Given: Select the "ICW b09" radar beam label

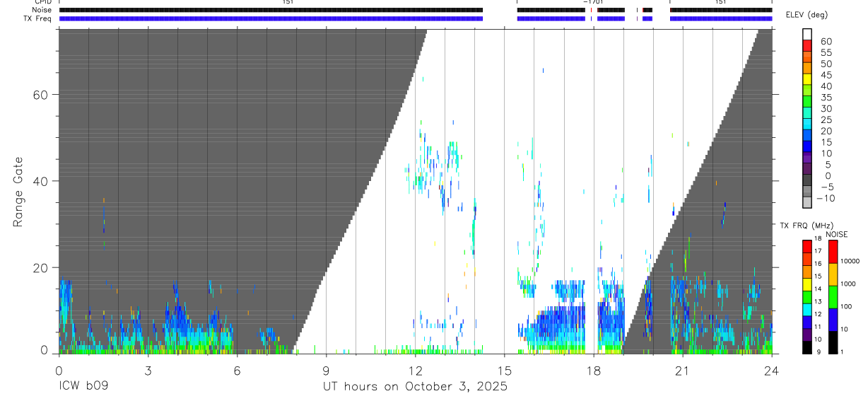Looking at the screenshot, I should (84, 387).
